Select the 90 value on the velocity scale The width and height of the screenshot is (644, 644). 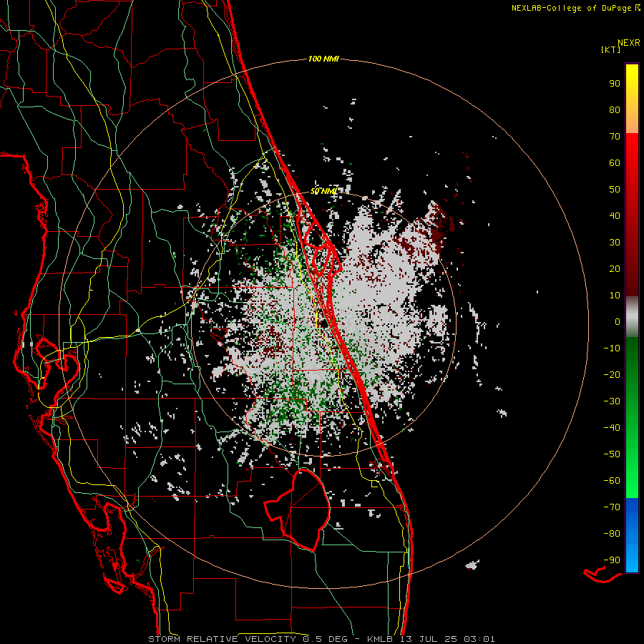coord(615,84)
